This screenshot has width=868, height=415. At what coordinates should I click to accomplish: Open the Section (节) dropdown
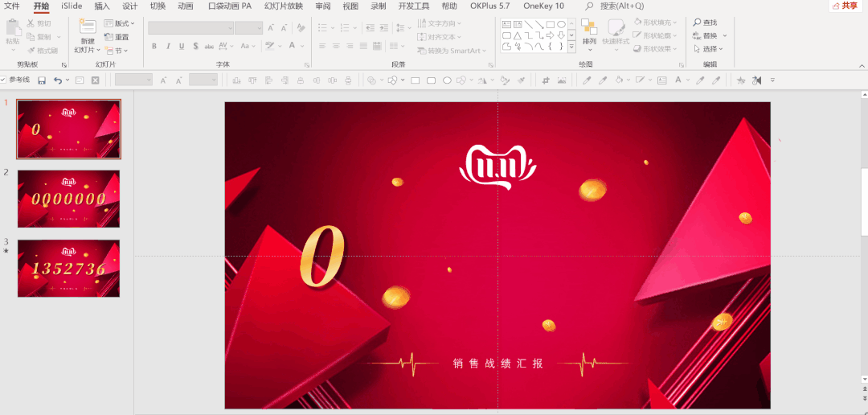click(x=117, y=51)
